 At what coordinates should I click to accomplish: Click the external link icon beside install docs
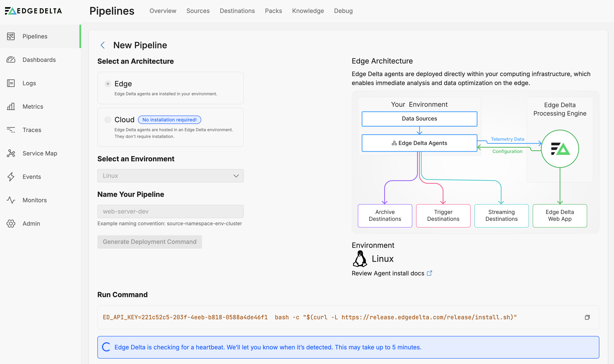(429, 273)
